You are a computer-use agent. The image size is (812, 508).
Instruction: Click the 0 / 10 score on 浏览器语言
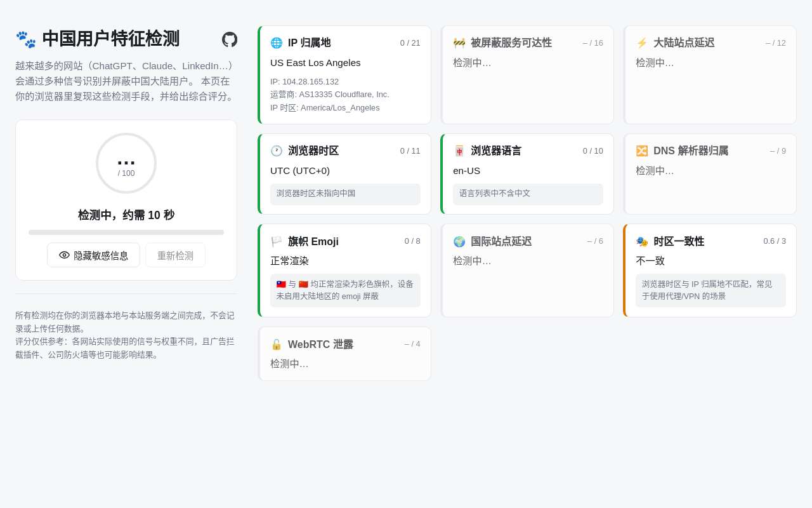[593, 151]
